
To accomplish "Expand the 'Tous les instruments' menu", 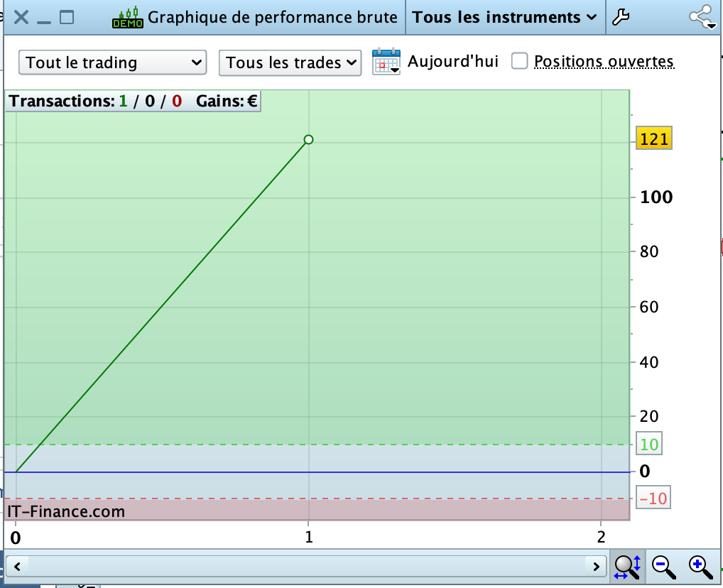I will [x=504, y=18].
